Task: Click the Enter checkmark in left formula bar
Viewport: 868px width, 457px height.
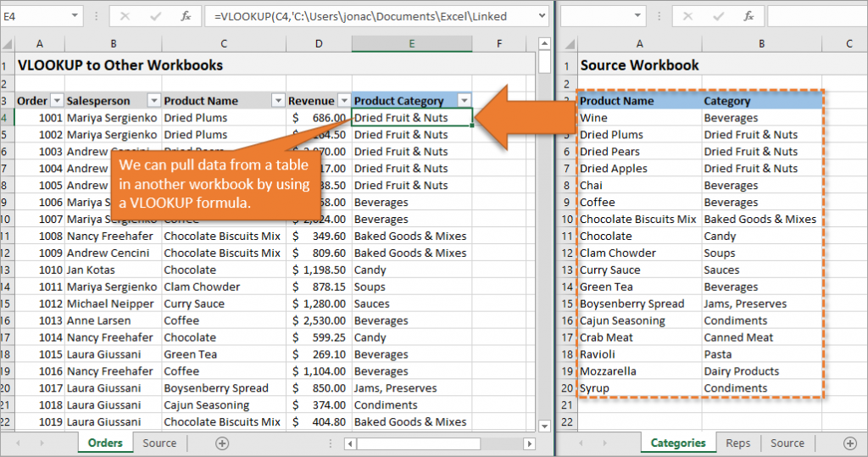Action: pyautogui.click(x=154, y=16)
